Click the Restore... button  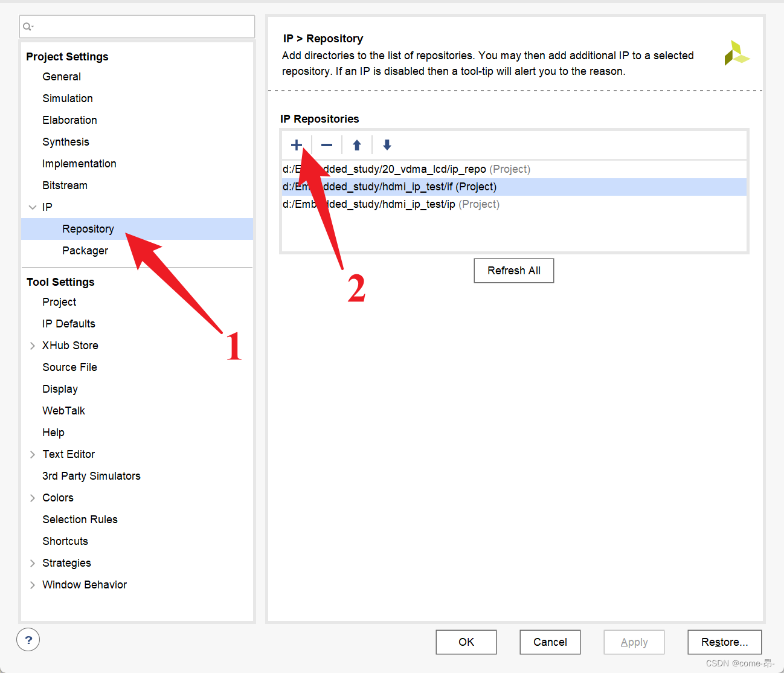click(725, 642)
